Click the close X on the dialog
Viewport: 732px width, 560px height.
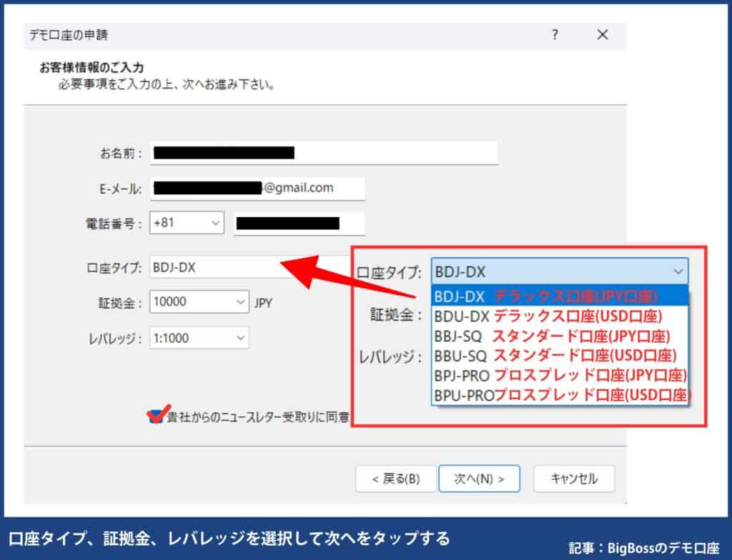(603, 34)
